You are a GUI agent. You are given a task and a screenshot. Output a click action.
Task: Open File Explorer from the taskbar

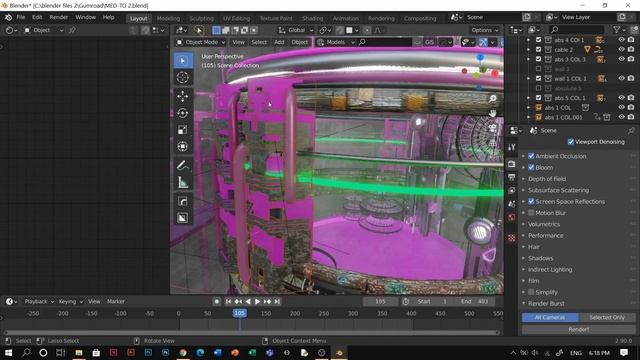(79, 353)
